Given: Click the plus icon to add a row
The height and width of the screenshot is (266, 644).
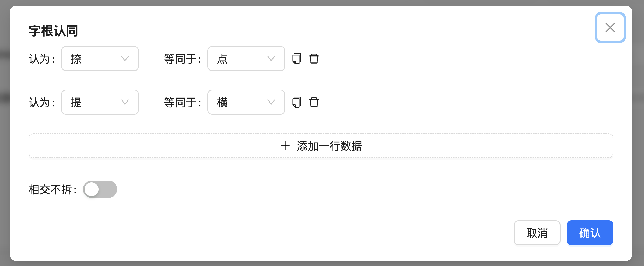Looking at the screenshot, I should [x=285, y=146].
